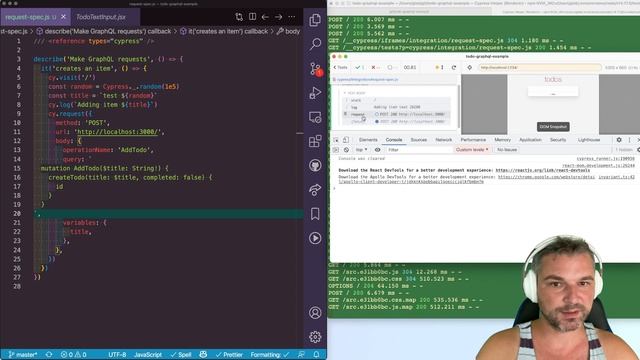Reload tests in the Cypress runner
Viewport: 640px width, 360px height.
453,67
